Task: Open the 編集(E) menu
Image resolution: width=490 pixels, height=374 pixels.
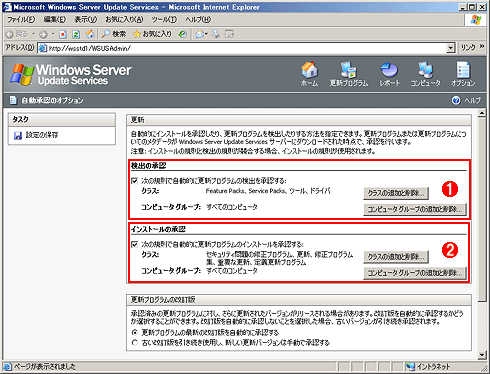Action: click(55, 20)
